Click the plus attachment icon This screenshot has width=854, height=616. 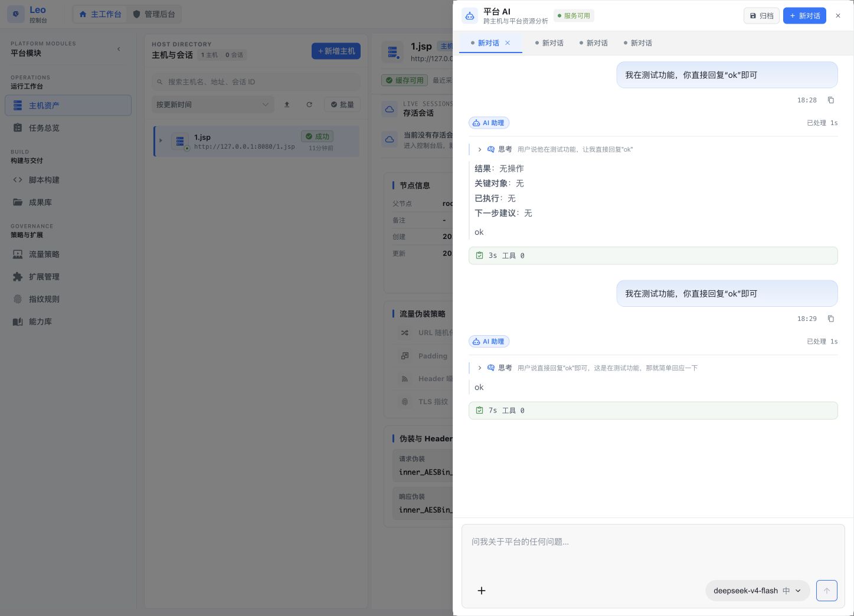[482, 591]
